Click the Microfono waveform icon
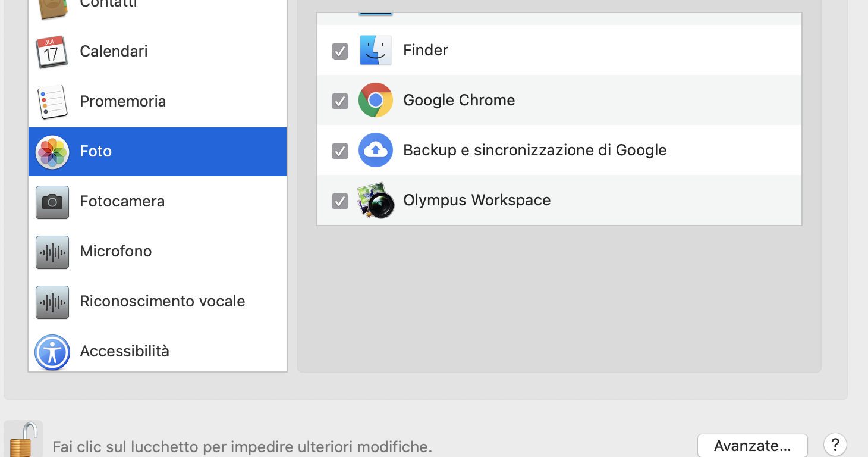 click(52, 252)
